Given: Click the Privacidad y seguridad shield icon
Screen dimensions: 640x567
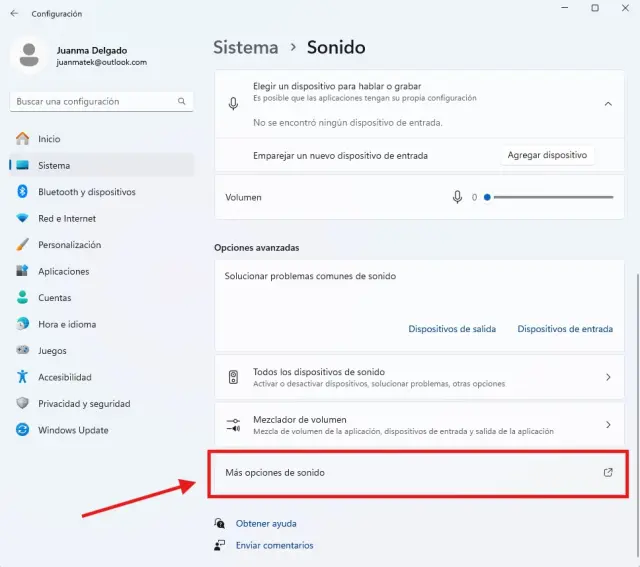Looking at the screenshot, I should [x=22, y=403].
